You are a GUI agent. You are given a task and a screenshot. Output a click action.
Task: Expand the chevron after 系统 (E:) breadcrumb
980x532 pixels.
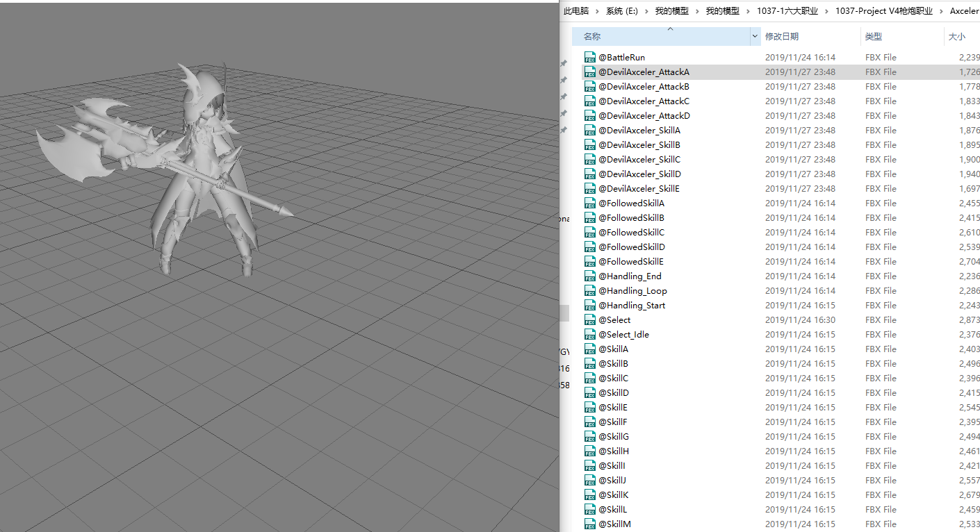pos(646,11)
